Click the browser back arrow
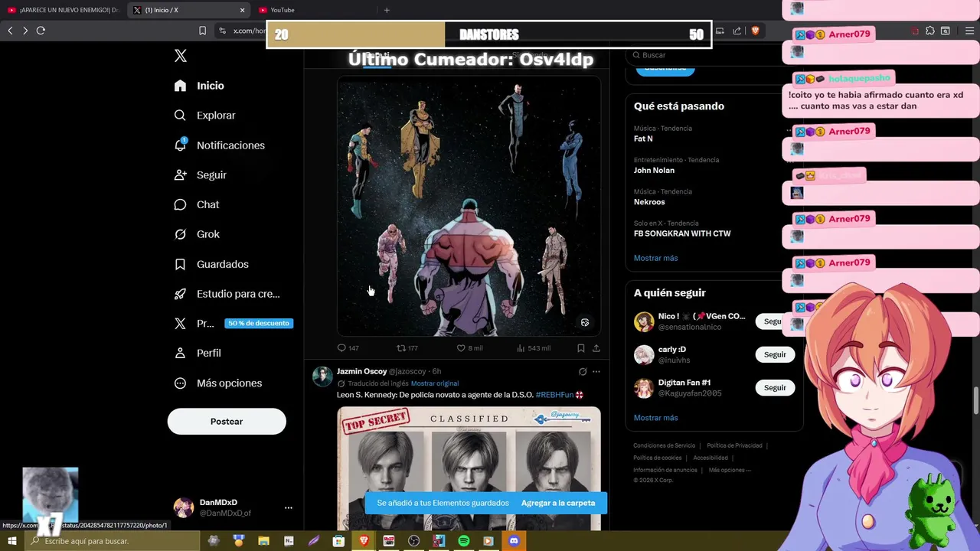Screen dimensions: 980x551 tap(10, 31)
